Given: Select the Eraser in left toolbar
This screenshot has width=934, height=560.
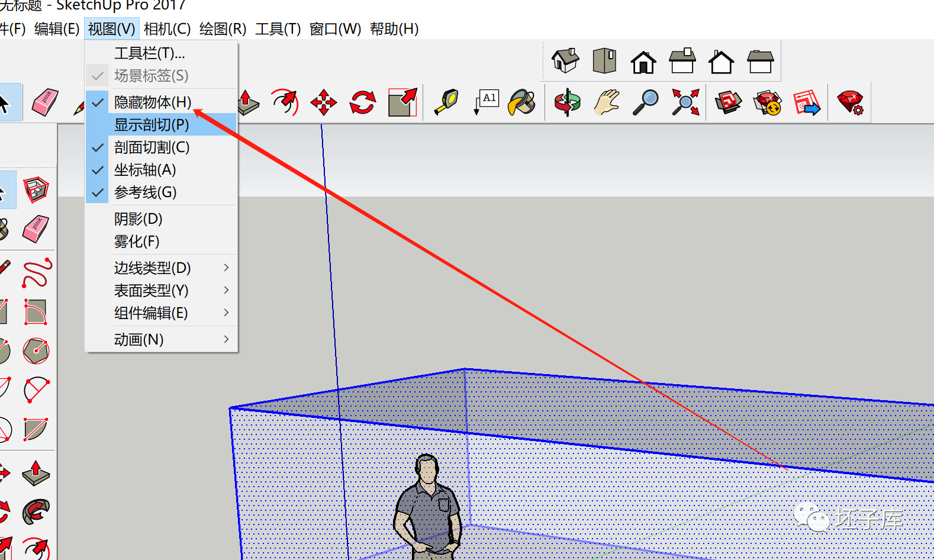Looking at the screenshot, I should click(36, 229).
